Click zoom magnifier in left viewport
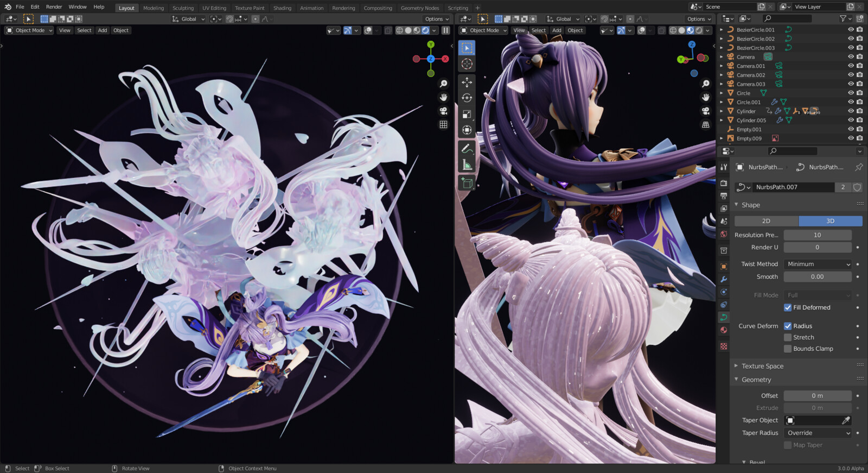The image size is (868, 473). pos(443,84)
